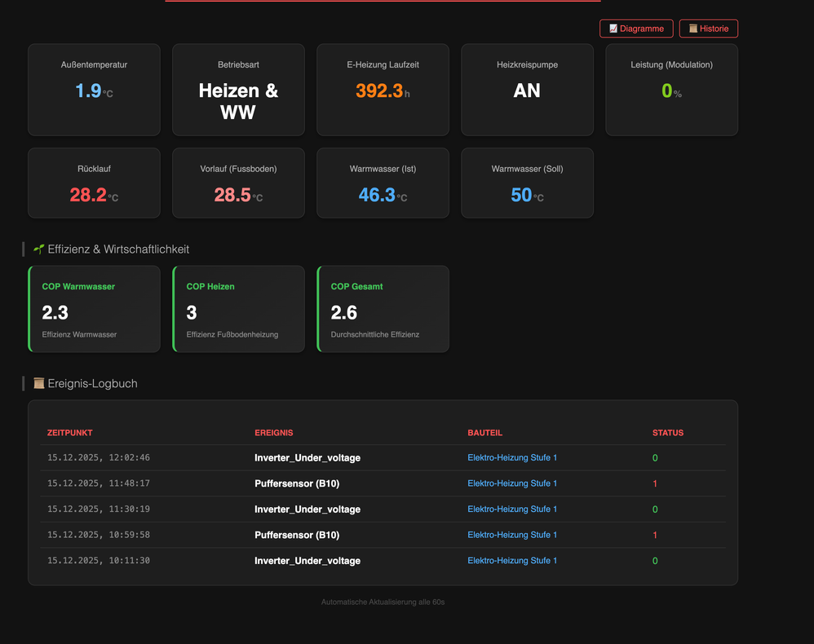814x644 pixels.
Task: Click the STATUS column header
Action: tap(667, 433)
